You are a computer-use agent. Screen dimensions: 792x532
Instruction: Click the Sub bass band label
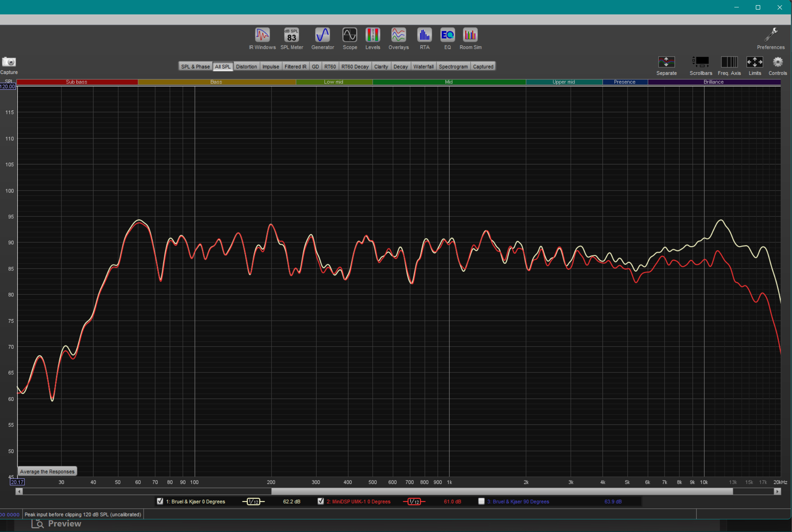(x=77, y=82)
